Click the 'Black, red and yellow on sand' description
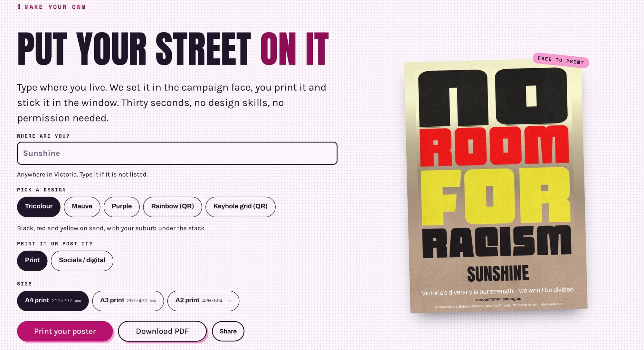This screenshot has width=644, height=350. pyautogui.click(x=111, y=228)
